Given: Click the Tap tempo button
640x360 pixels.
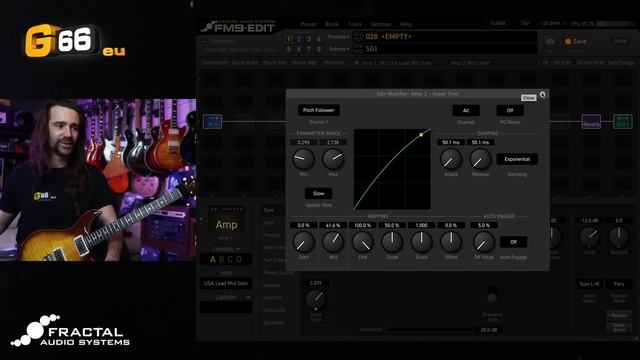Looking at the screenshot, I should pos(526,24).
